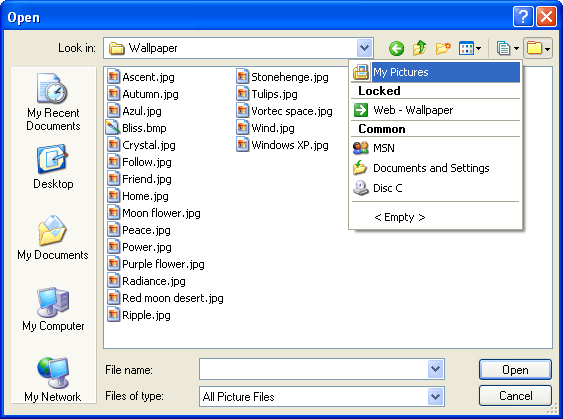Click the Look in Wallpaper combo box

[x=238, y=48]
